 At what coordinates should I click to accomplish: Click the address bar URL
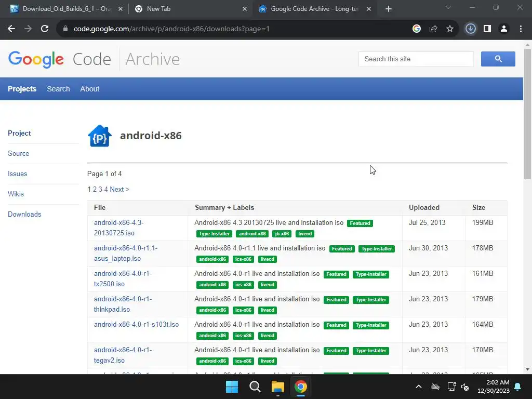[x=171, y=29]
